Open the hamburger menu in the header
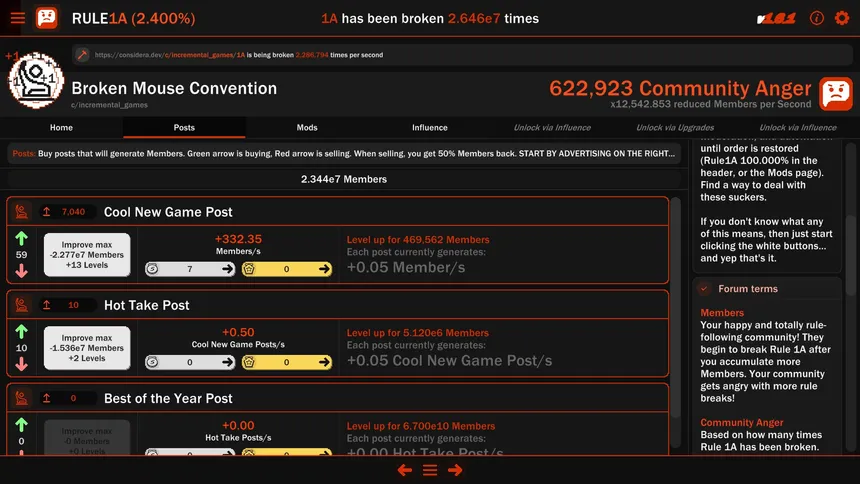860x484 pixels. tap(17, 18)
